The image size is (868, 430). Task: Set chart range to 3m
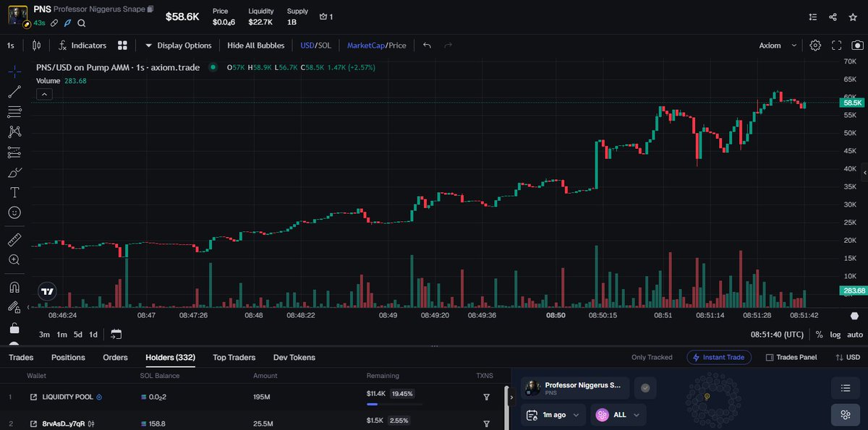44,334
